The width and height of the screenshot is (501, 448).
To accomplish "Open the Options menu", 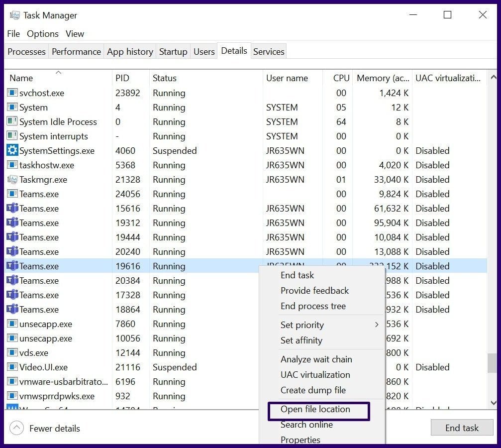I will point(42,33).
